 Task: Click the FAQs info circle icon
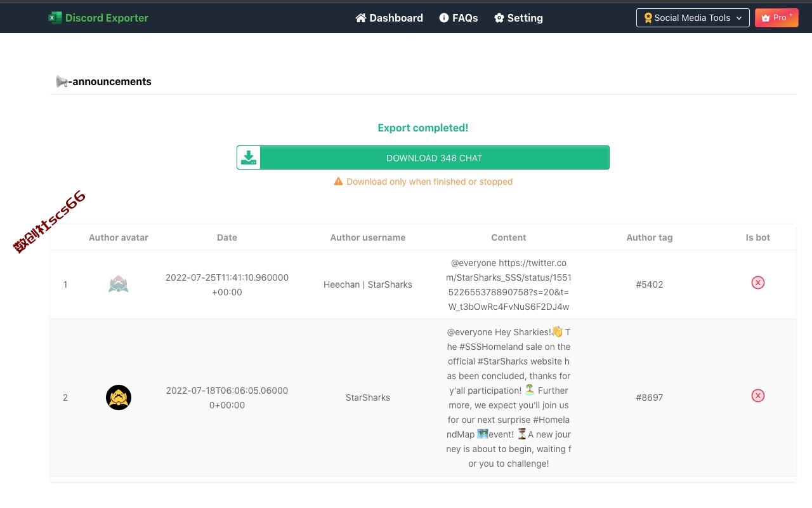coord(444,18)
